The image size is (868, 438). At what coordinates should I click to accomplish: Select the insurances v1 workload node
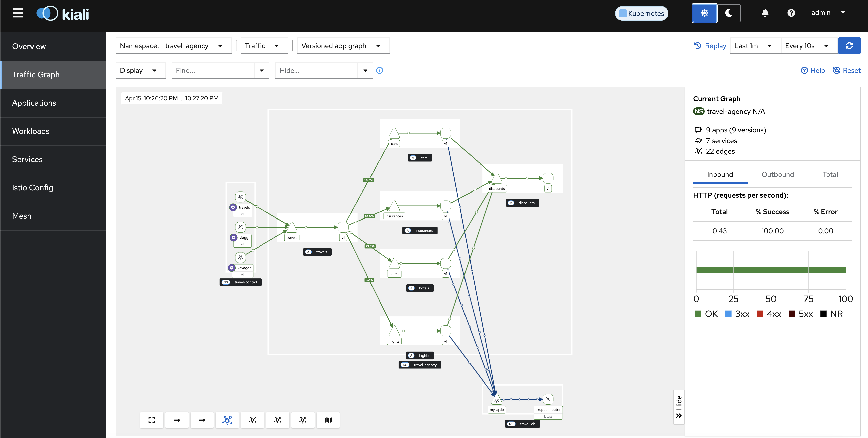(445, 206)
